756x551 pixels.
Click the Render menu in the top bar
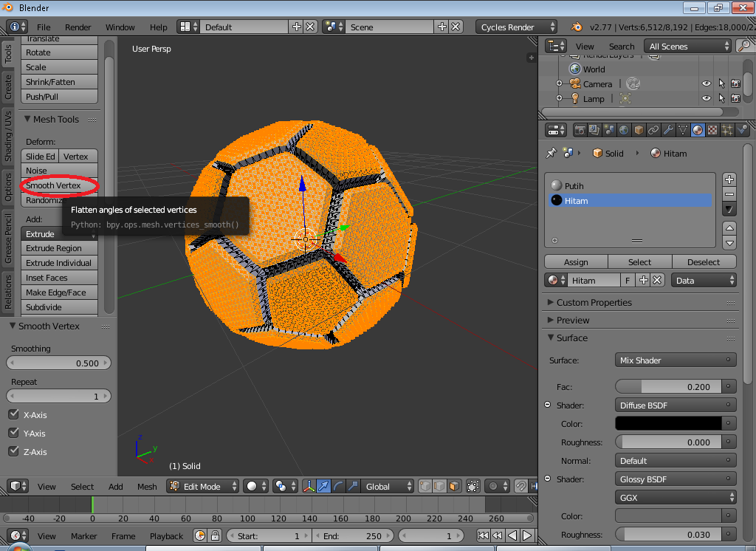78,27
